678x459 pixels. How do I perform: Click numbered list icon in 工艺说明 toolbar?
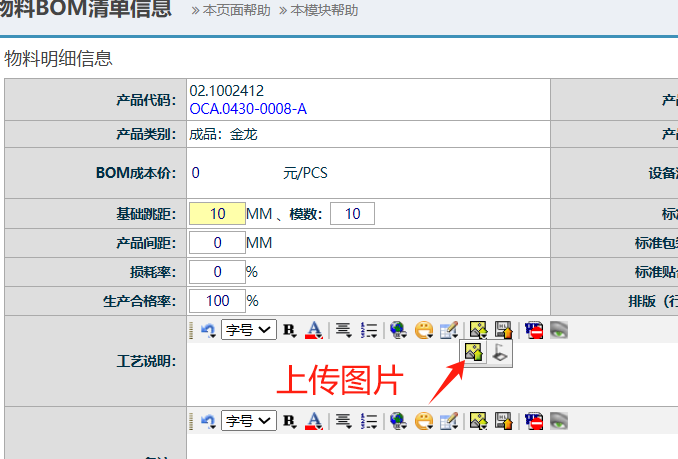(368, 330)
